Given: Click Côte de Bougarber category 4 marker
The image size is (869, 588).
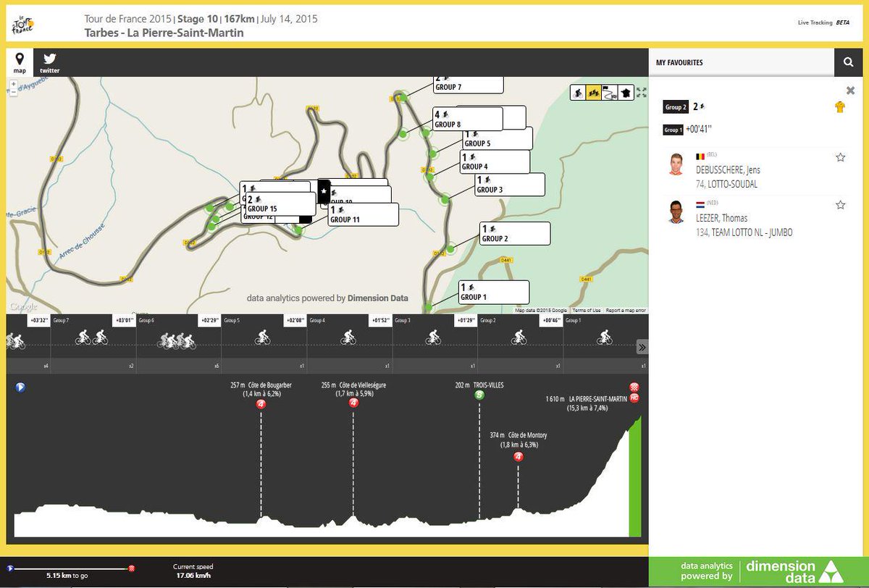Looking at the screenshot, I should [261, 404].
